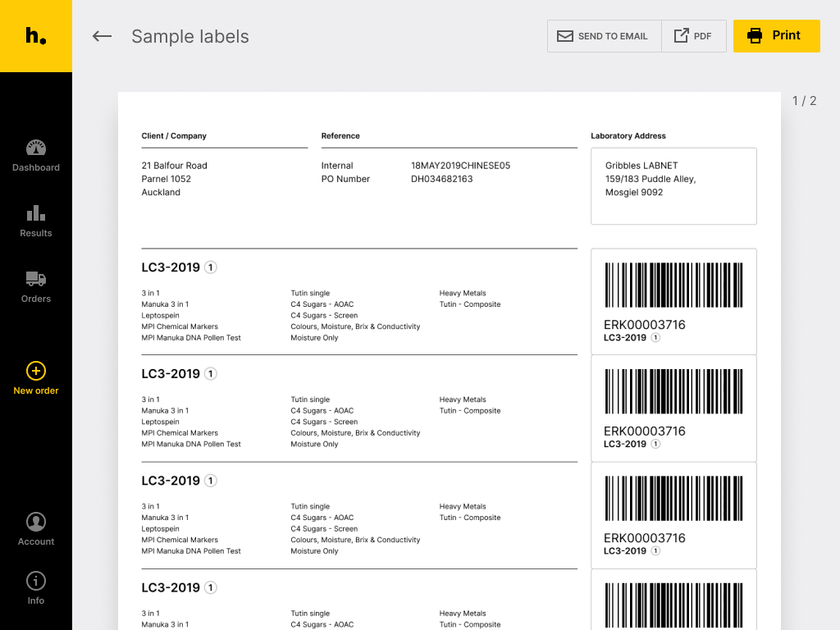
Task: Click '21 Balfour Road' address line
Action: pyautogui.click(x=174, y=166)
